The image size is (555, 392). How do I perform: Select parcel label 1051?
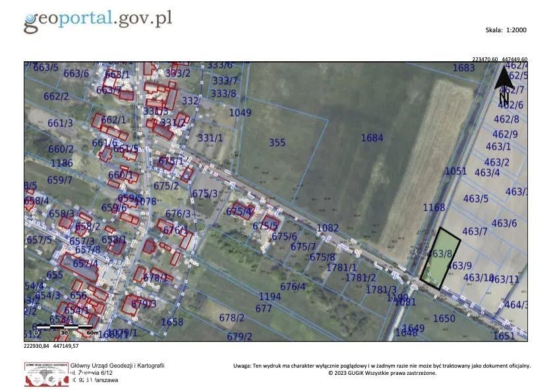click(455, 171)
